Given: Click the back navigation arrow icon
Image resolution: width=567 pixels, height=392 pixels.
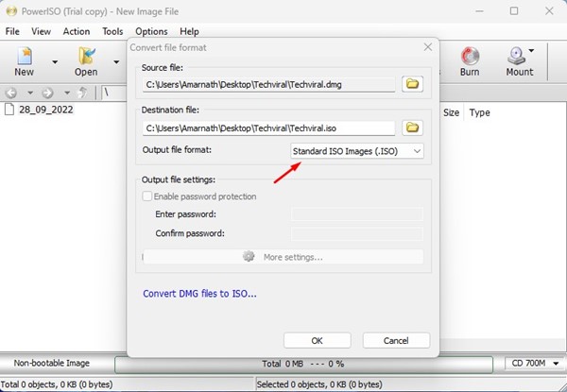Looking at the screenshot, I should coord(11,94).
